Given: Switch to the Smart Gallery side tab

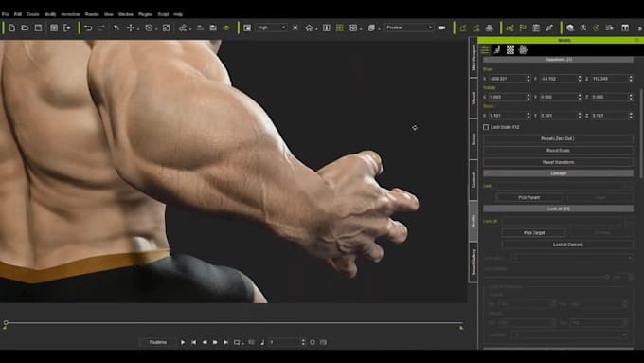Looking at the screenshot, I should click(x=474, y=262).
